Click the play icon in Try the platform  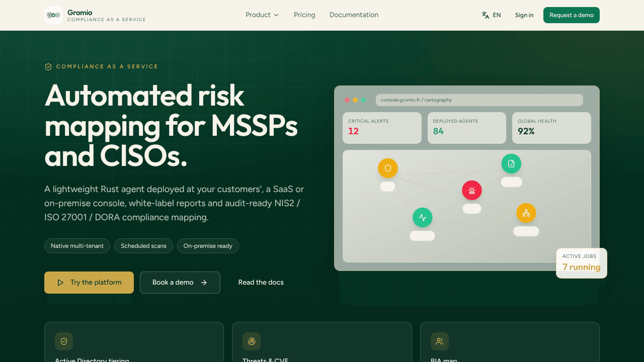(60, 283)
